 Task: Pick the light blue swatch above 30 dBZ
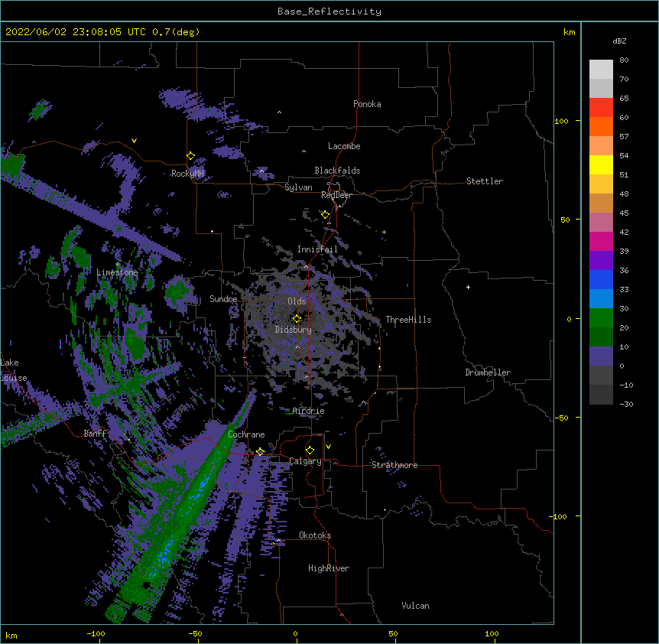click(x=601, y=299)
